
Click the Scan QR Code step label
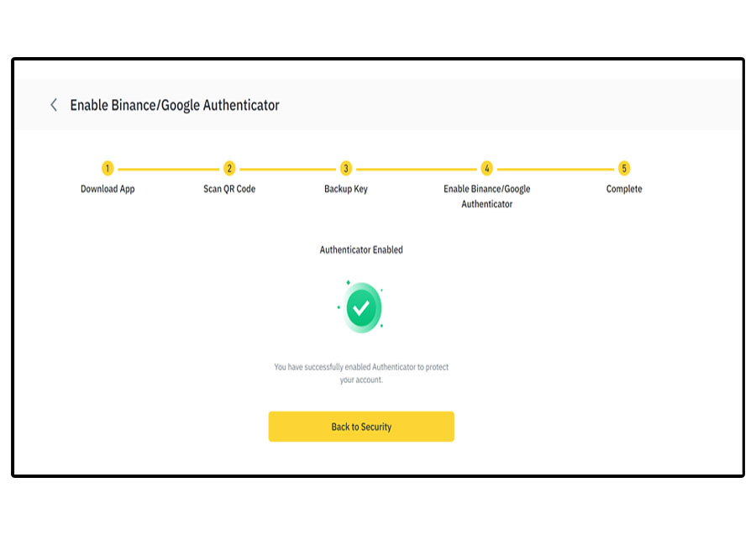click(x=229, y=189)
